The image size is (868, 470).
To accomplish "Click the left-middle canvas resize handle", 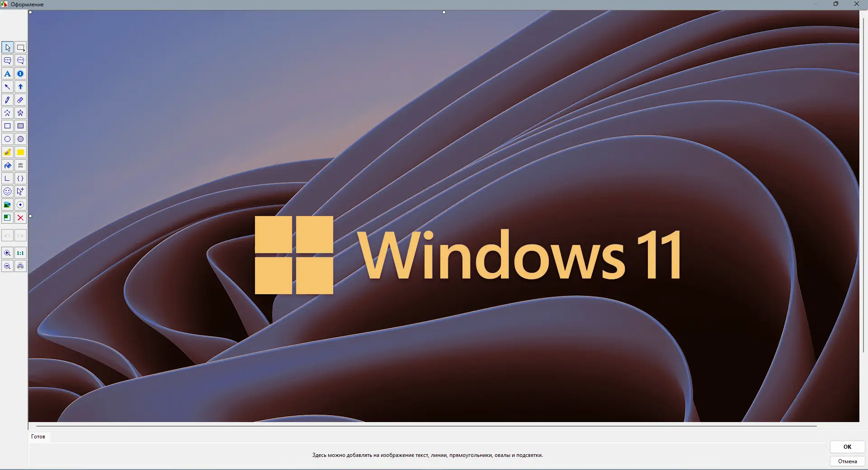I will [30, 216].
